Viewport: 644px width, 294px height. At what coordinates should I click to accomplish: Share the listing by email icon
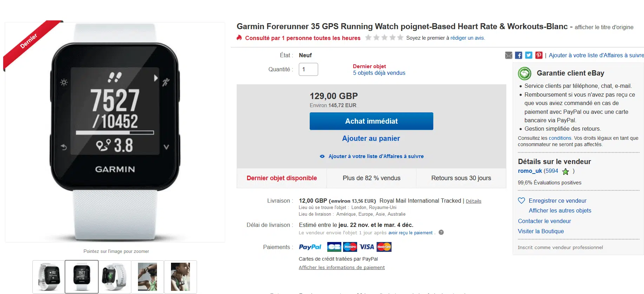(x=508, y=55)
